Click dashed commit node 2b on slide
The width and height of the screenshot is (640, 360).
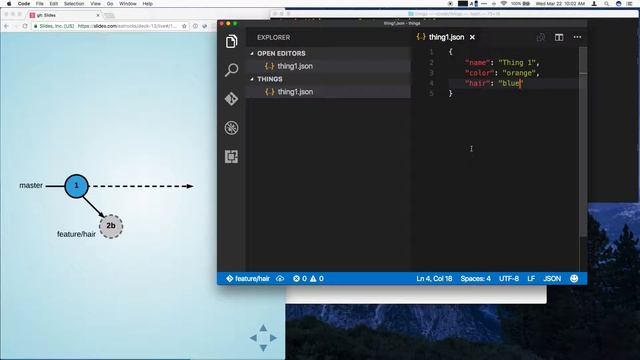point(111,226)
